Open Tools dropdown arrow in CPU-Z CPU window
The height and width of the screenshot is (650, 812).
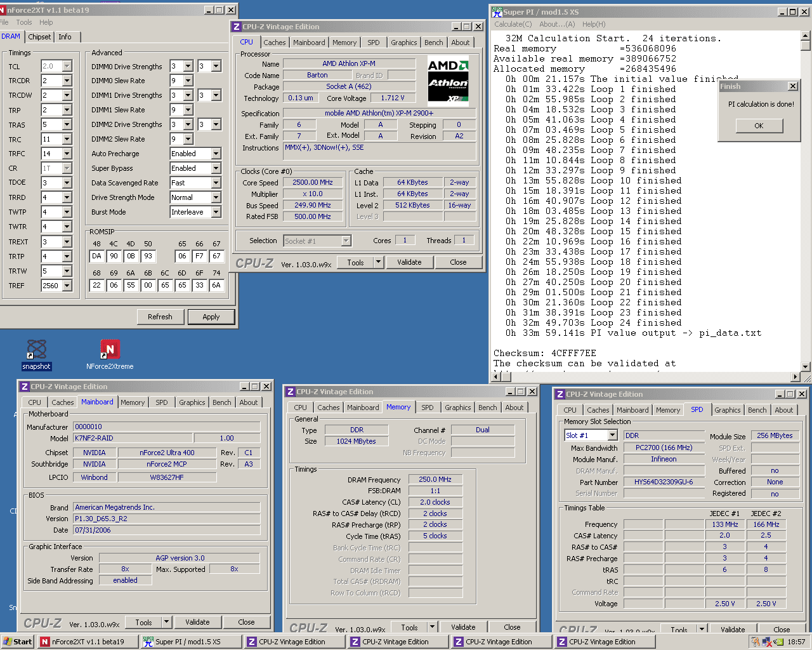(x=379, y=262)
